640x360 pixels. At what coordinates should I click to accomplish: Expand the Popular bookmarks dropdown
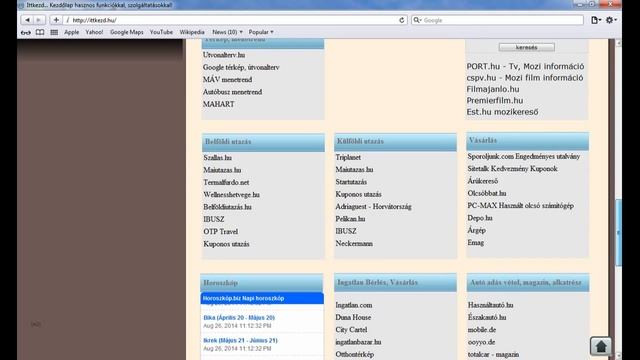tap(261, 32)
